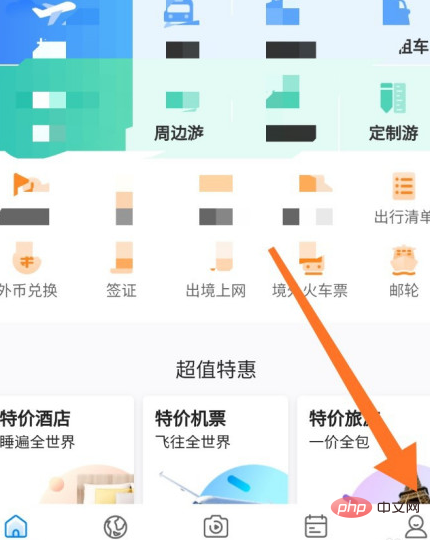The image size is (430, 540).
Task: Tap the 定制游 custom tour icon
Action: click(x=394, y=114)
